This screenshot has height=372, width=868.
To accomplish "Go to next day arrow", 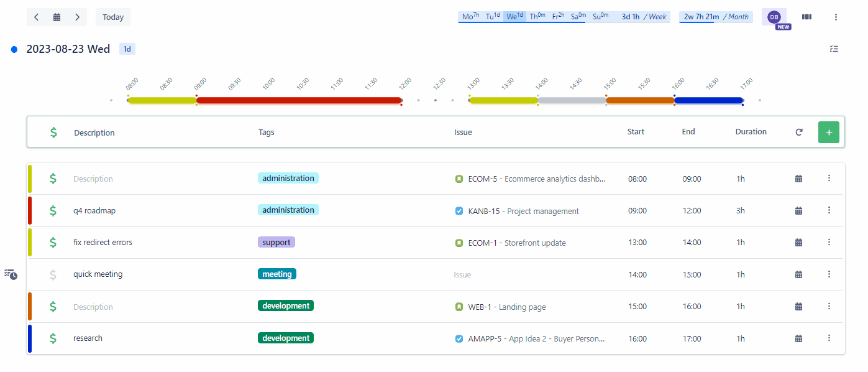I will click(77, 17).
